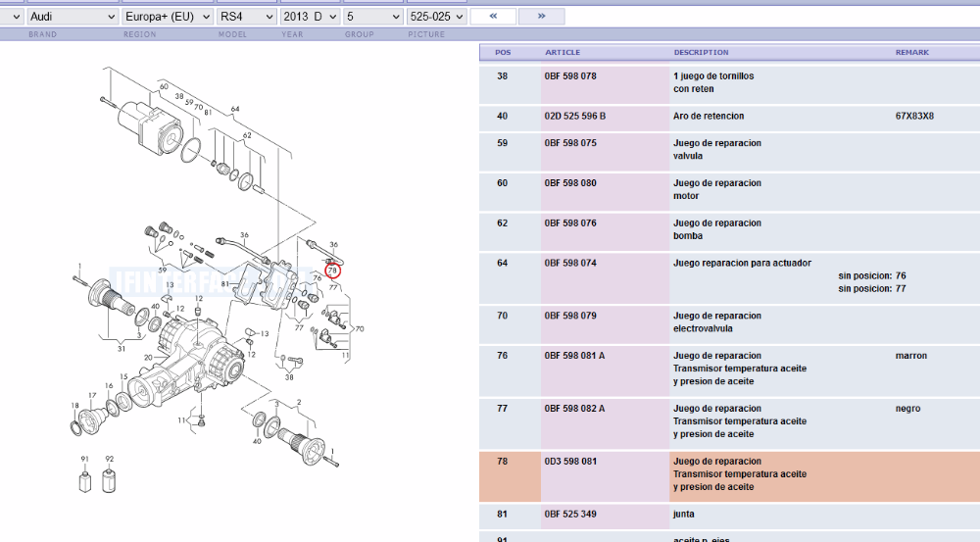Click position 62 in parts table
980x542 pixels.
(x=503, y=223)
